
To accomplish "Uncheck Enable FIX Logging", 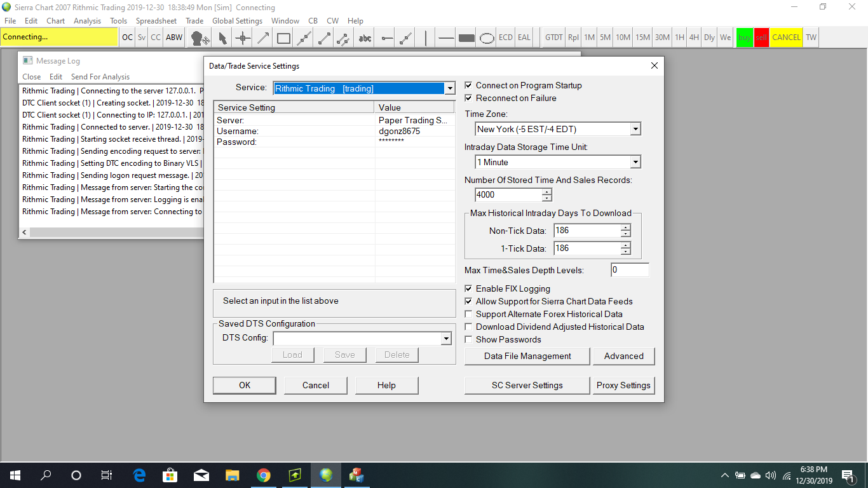I will point(469,289).
